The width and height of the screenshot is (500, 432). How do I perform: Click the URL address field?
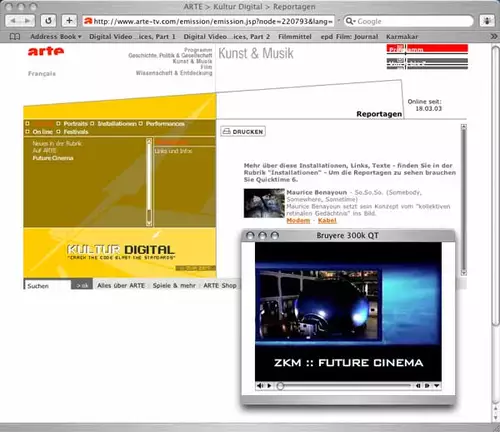pyautogui.click(x=209, y=21)
